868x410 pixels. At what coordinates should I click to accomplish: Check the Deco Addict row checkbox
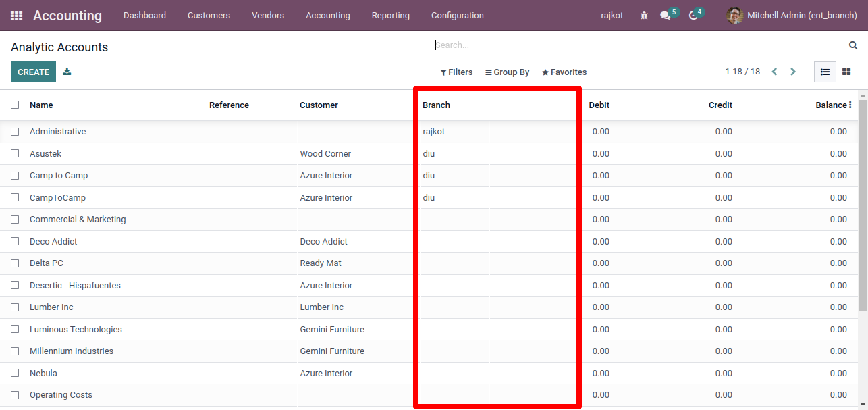tap(15, 241)
